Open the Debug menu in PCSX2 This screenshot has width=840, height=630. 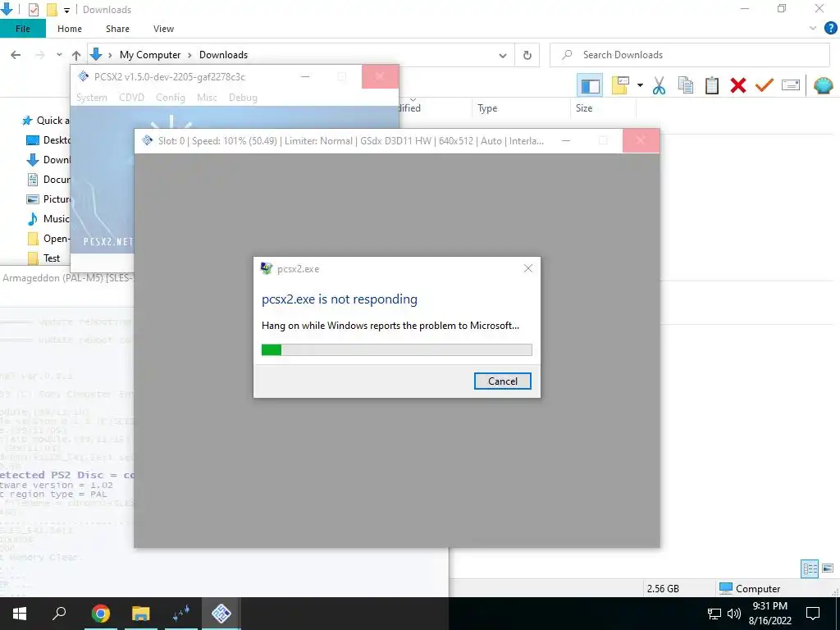243,98
